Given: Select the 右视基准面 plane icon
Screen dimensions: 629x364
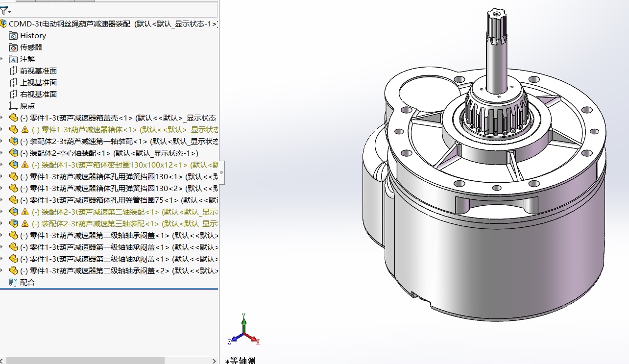Looking at the screenshot, I should coord(13,94).
